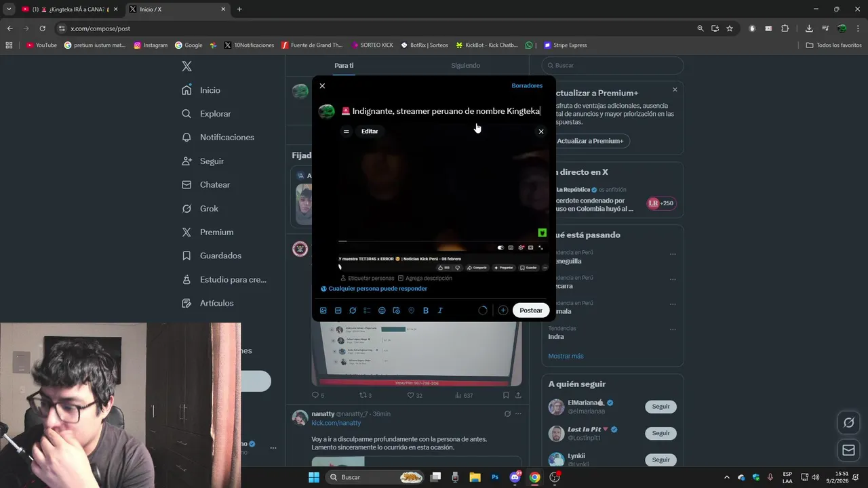
Task: Open Chatear messages in the sidebar
Action: [x=206, y=185]
